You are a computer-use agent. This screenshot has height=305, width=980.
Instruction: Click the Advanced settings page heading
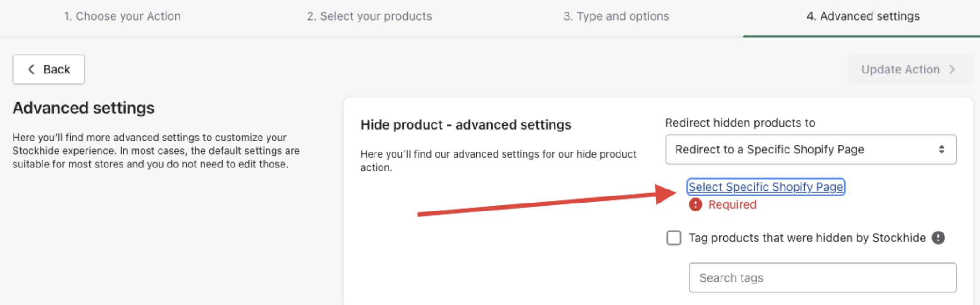(84, 108)
